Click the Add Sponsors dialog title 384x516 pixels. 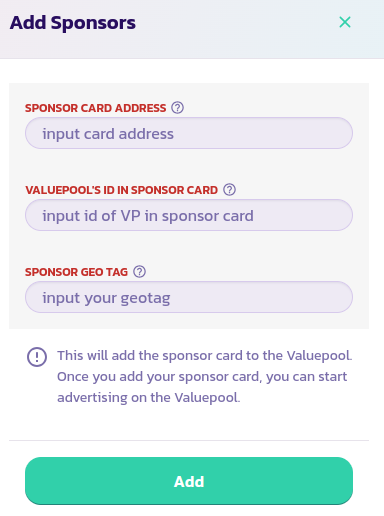(x=73, y=23)
